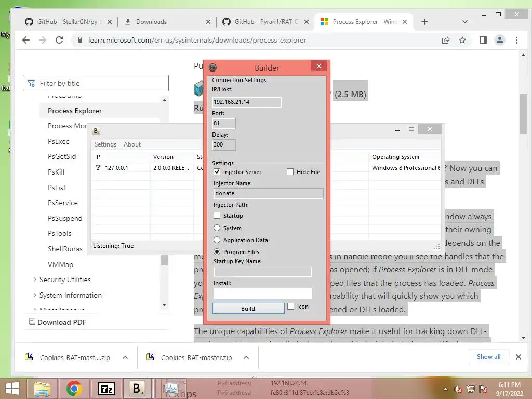This screenshot has height=399, width=532.
Task: Switch to Process Explorer tab
Action: click(x=364, y=22)
